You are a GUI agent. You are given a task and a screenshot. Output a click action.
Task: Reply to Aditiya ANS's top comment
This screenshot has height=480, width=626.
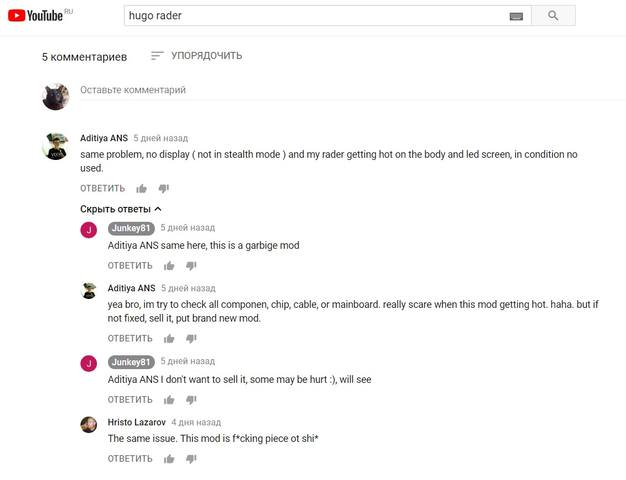coord(103,188)
